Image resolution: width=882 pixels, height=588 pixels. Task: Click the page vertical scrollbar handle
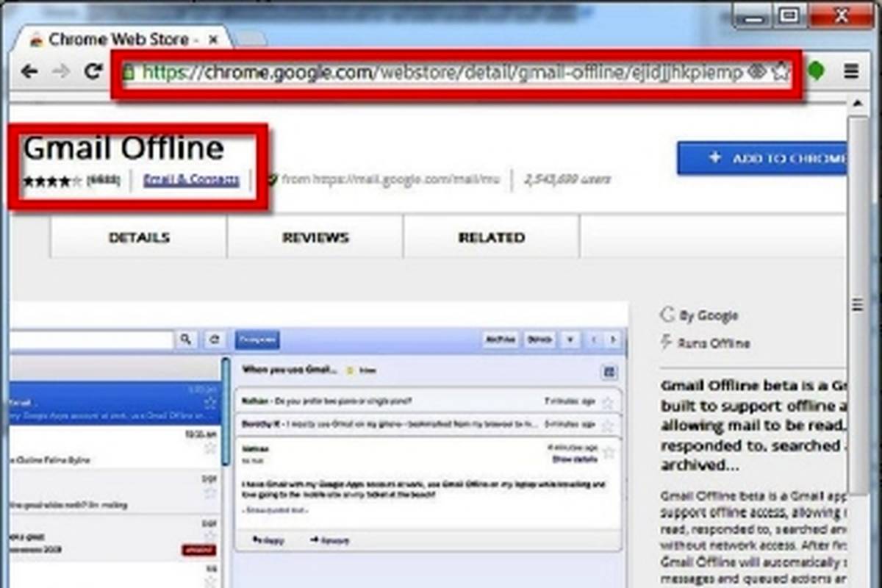857,304
